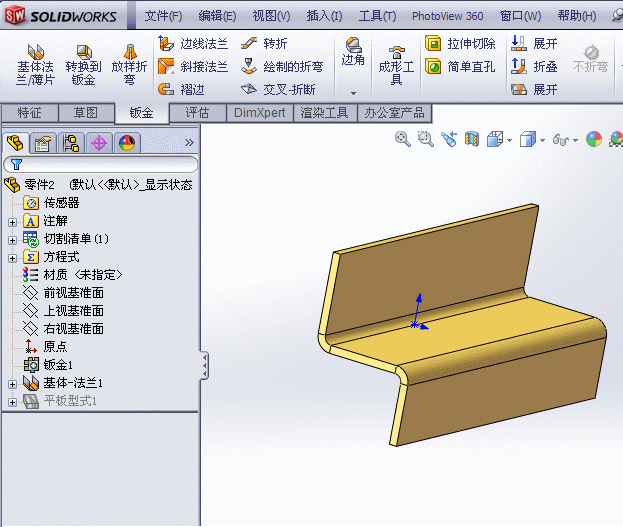Viewport: 623px width, 527px height.
Task: Click the Previous View icon
Action: [449, 140]
